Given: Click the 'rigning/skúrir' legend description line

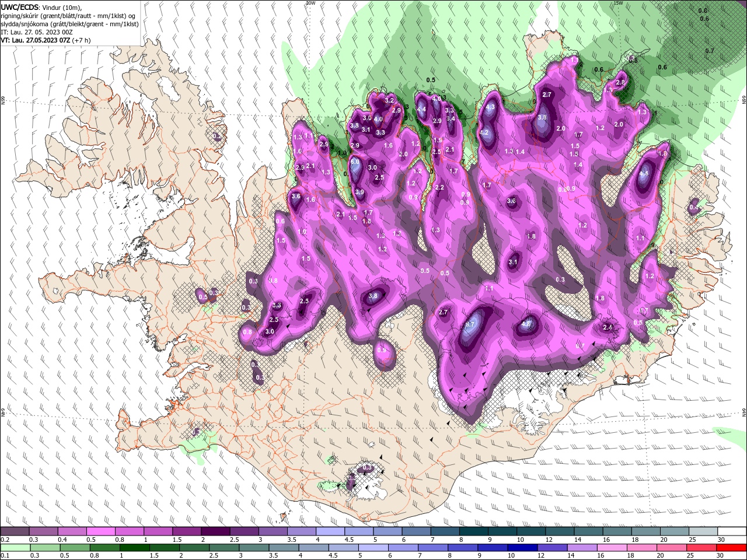Looking at the screenshot, I should pyautogui.click(x=68, y=16).
